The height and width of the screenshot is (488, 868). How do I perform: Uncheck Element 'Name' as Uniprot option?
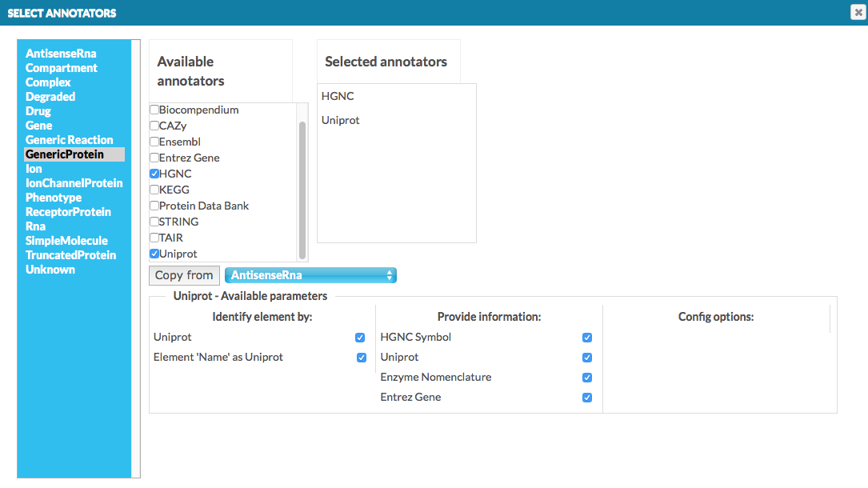pyautogui.click(x=361, y=357)
